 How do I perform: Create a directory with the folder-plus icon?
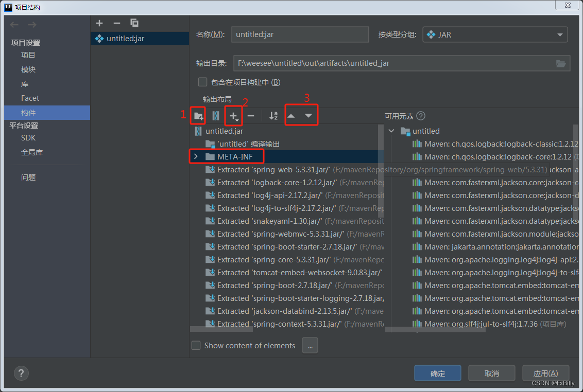tap(198, 116)
